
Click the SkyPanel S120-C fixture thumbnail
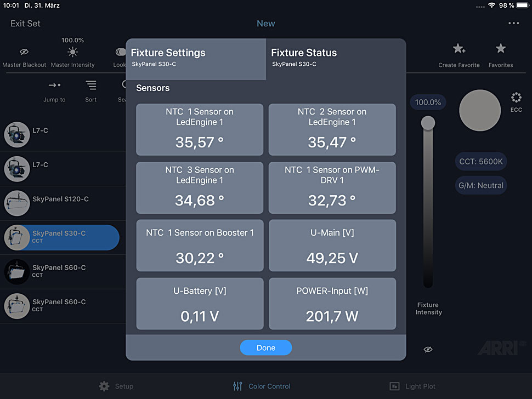[x=16, y=203]
